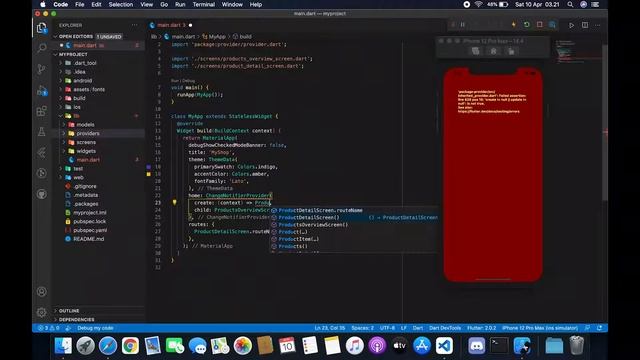The image size is (640, 360).
Task: Open the editor More Actions ellipsis
Action: click(x=598, y=25)
